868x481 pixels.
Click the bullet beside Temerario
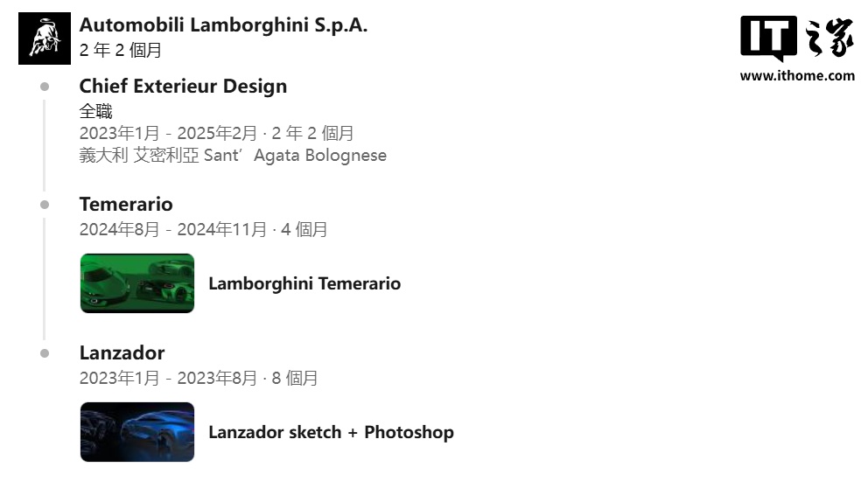(x=44, y=205)
